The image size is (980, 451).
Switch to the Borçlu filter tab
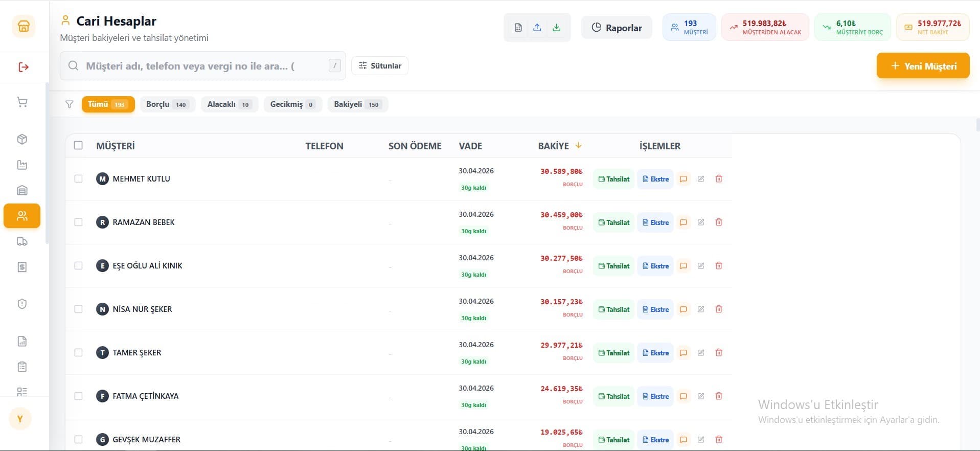pyautogui.click(x=168, y=104)
